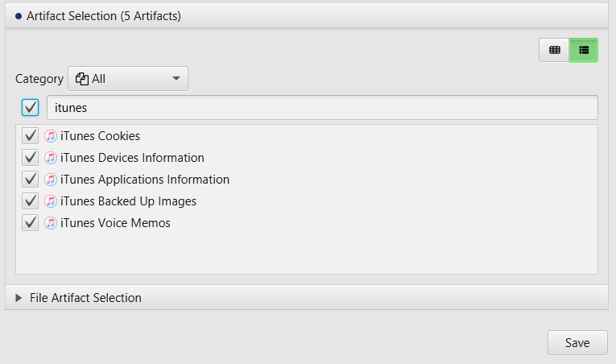Click the iTunes Backed Up Images icon

tap(50, 201)
